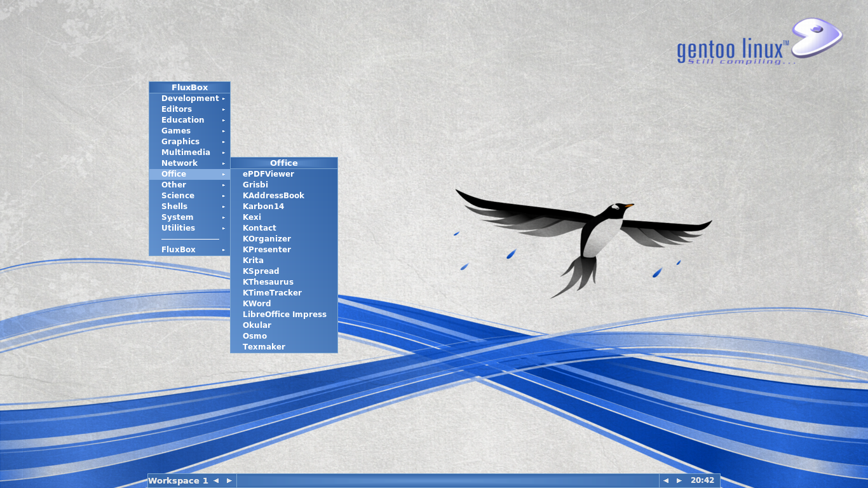
Task: Launch KWord
Action: (283, 304)
